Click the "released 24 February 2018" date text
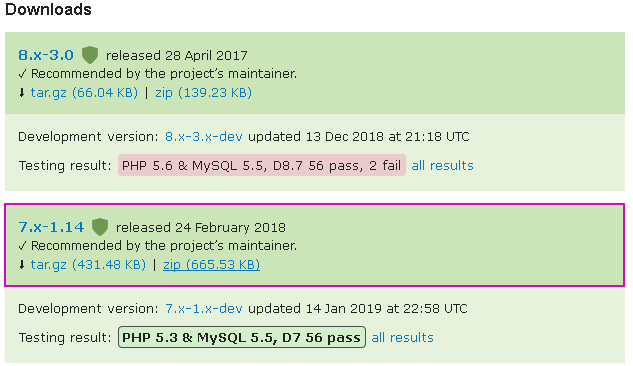 [x=201, y=227]
